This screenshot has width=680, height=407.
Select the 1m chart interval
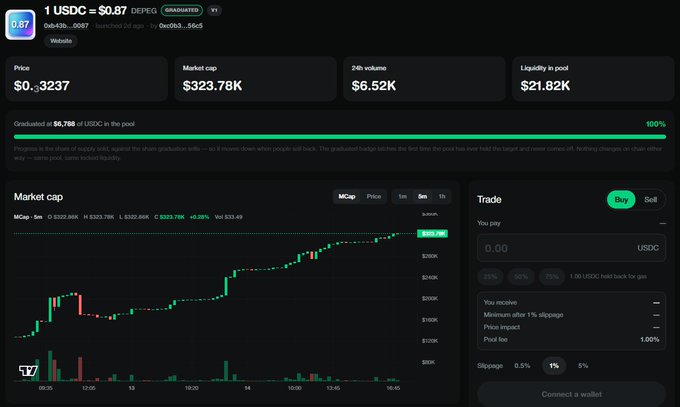click(402, 197)
